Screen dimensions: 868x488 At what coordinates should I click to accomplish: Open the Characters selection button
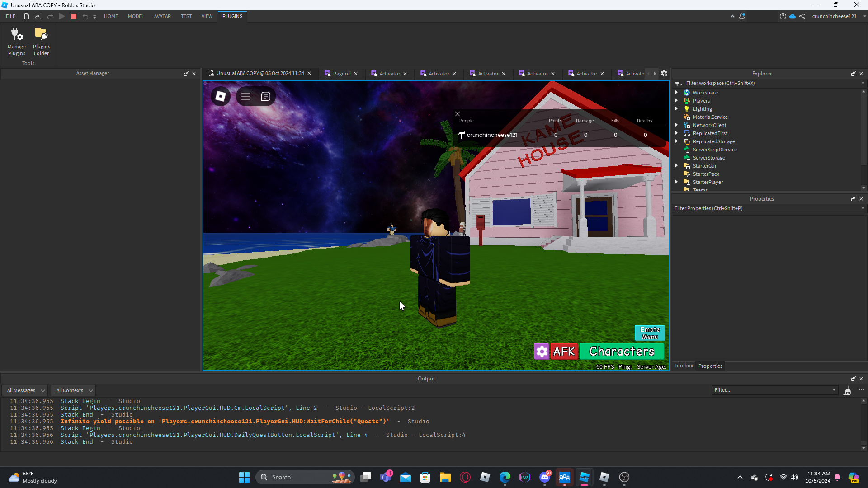(x=622, y=351)
